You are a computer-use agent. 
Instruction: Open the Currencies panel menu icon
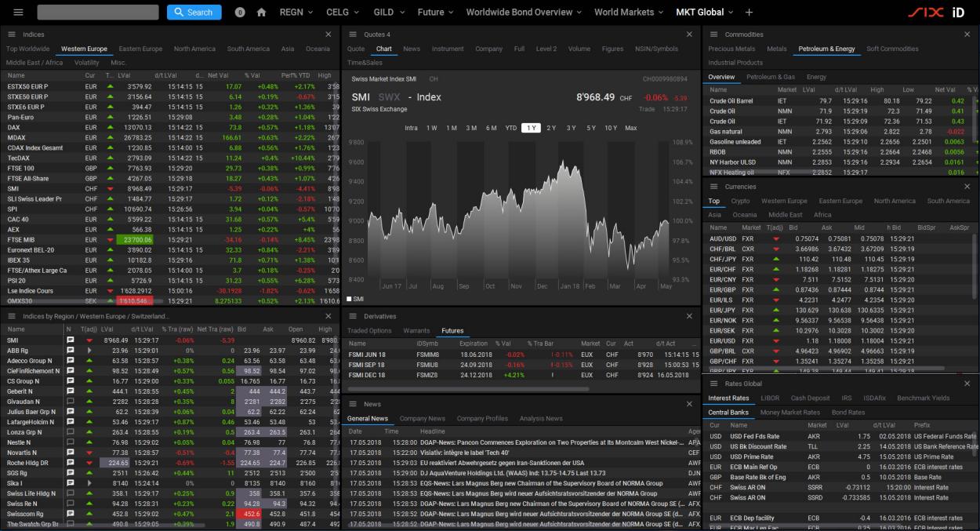tap(714, 187)
